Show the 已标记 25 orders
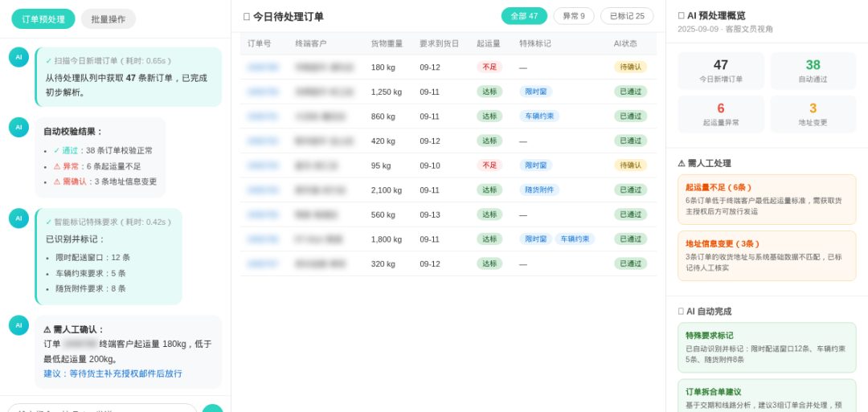868x412 pixels. pyautogui.click(x=627, y=16)
